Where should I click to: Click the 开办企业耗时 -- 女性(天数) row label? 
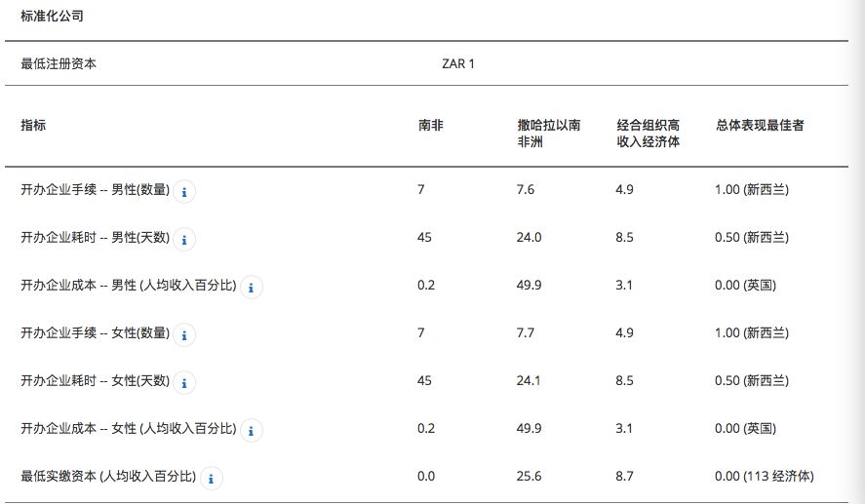tap(95, 380)
